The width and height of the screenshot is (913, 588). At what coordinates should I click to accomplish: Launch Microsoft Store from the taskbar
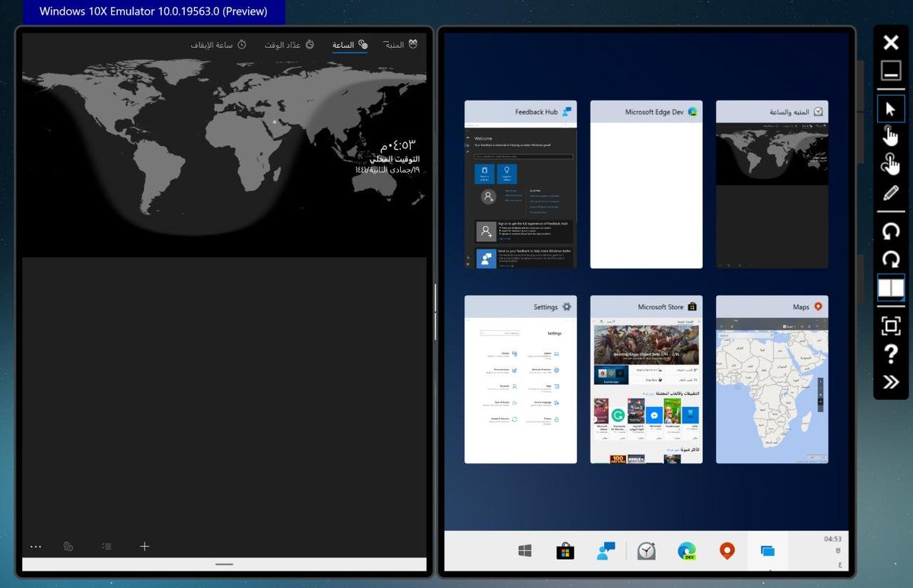click(x=565, y=551)
